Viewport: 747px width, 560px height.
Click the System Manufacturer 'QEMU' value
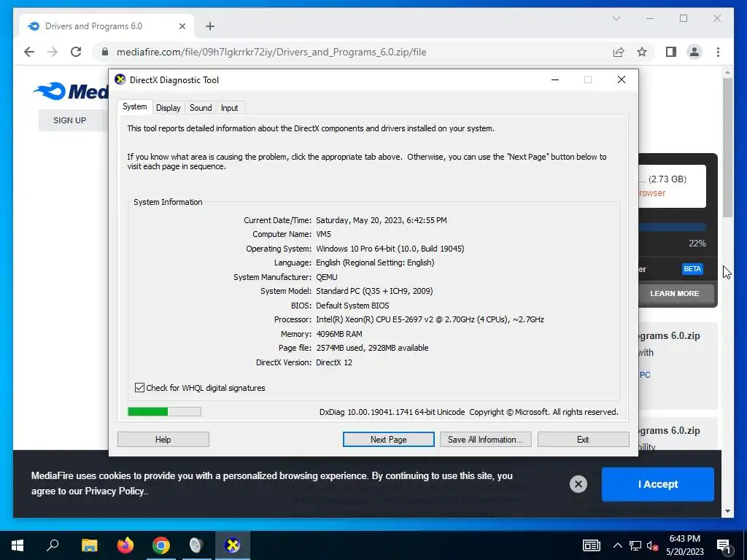click(326, 277)
